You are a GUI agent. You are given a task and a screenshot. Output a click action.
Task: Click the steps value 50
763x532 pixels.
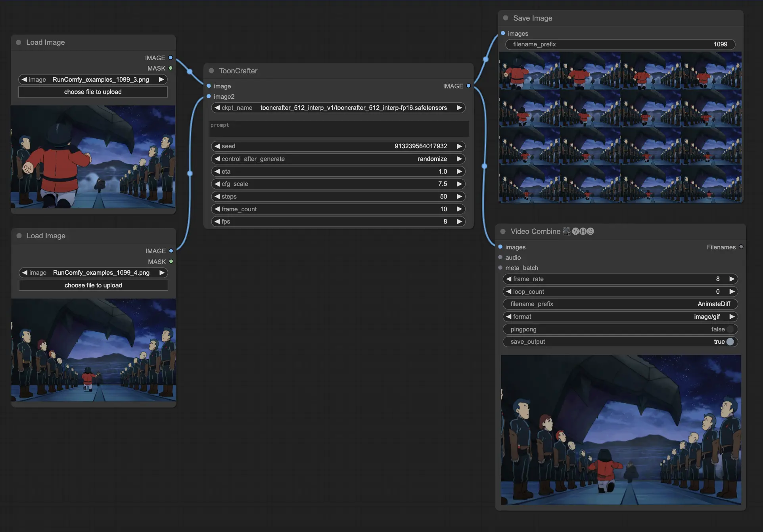(443, 197)
